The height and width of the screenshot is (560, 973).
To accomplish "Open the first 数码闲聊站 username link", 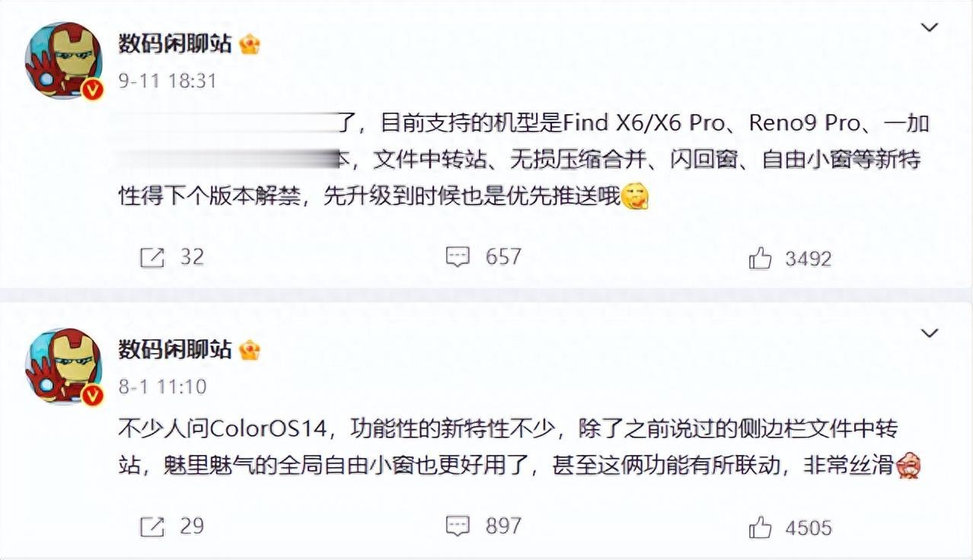I will (175, 44).
